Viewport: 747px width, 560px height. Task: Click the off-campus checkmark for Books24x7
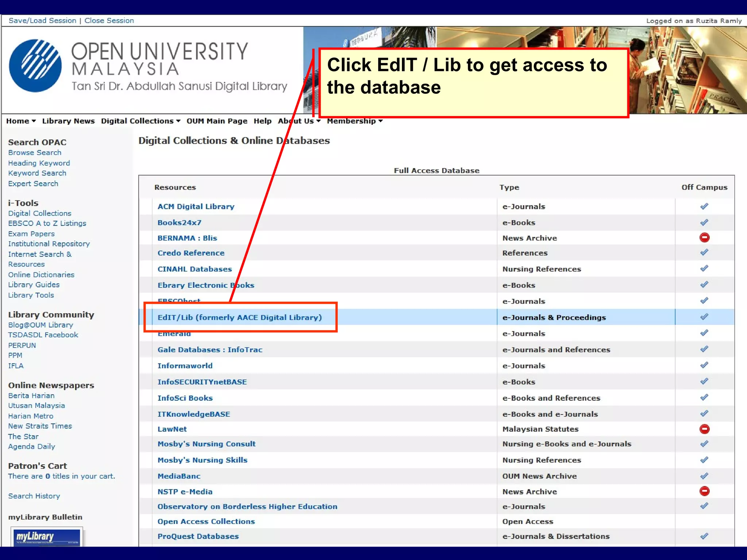tap(704, 222)
